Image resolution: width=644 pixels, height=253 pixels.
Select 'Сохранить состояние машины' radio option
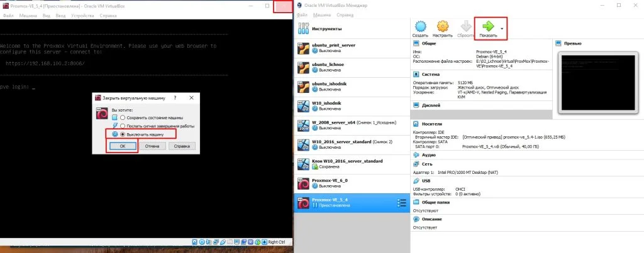tap(123, 117)
